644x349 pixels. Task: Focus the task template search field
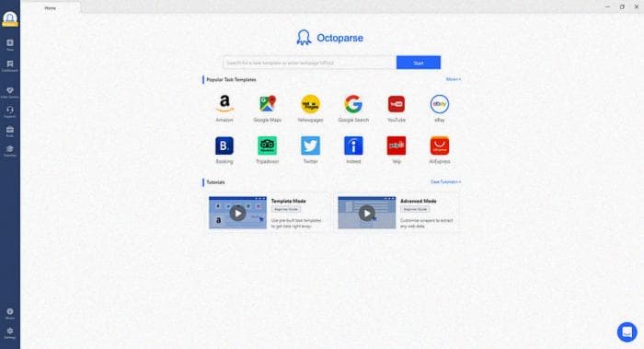(310, 63)
